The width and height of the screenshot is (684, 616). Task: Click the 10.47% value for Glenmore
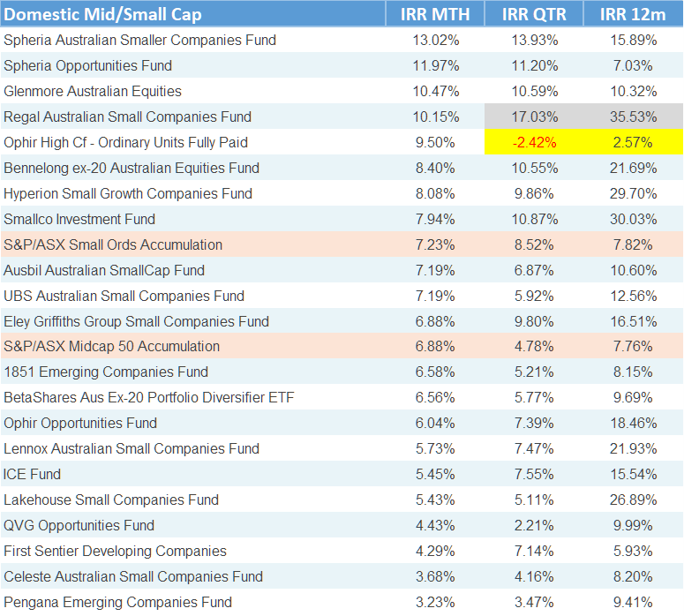436,91
